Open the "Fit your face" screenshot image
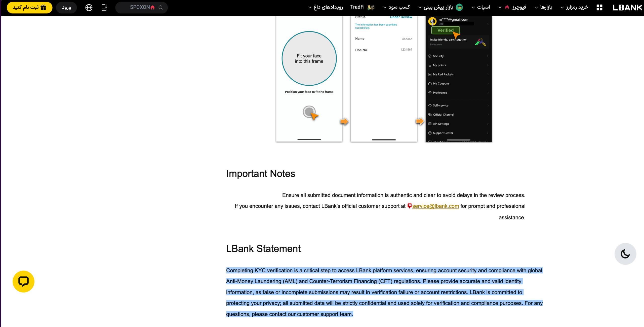644x327 pixels. pyautogui.click(x=309, y=79)
